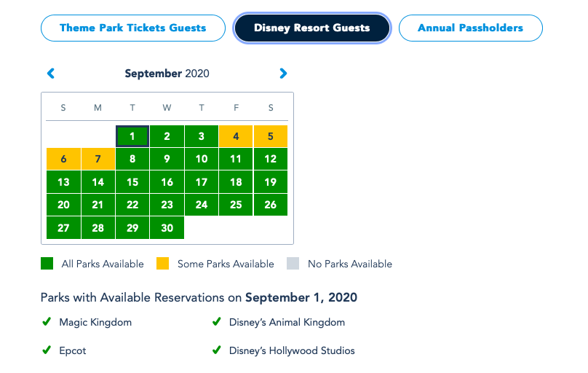Pick September 4 on the calendar
Image resolution: width=588 pixels, height=373 pixels.
click(x=236, y=136)
